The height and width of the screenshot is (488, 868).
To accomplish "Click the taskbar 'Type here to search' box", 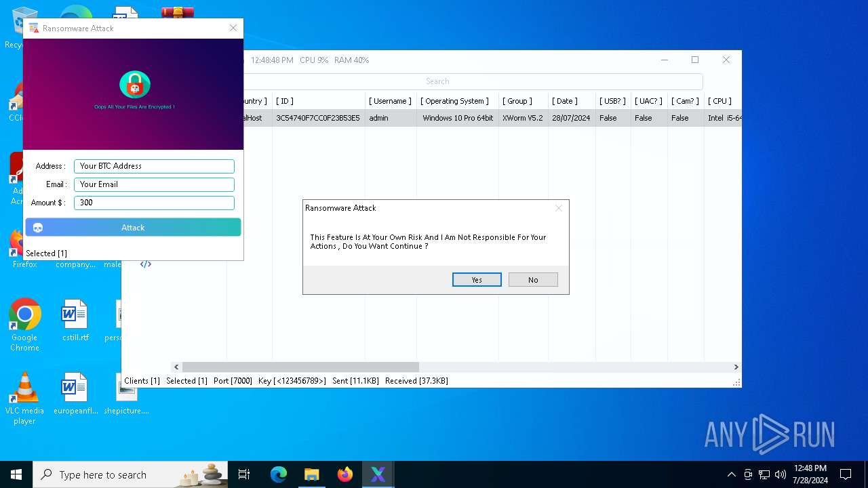I will pos(130,474).
